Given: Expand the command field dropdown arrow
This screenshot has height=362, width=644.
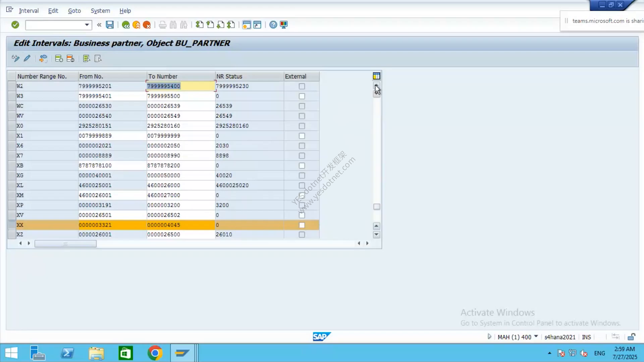Looking at the screenshot, I should click(x=87, y=25).
